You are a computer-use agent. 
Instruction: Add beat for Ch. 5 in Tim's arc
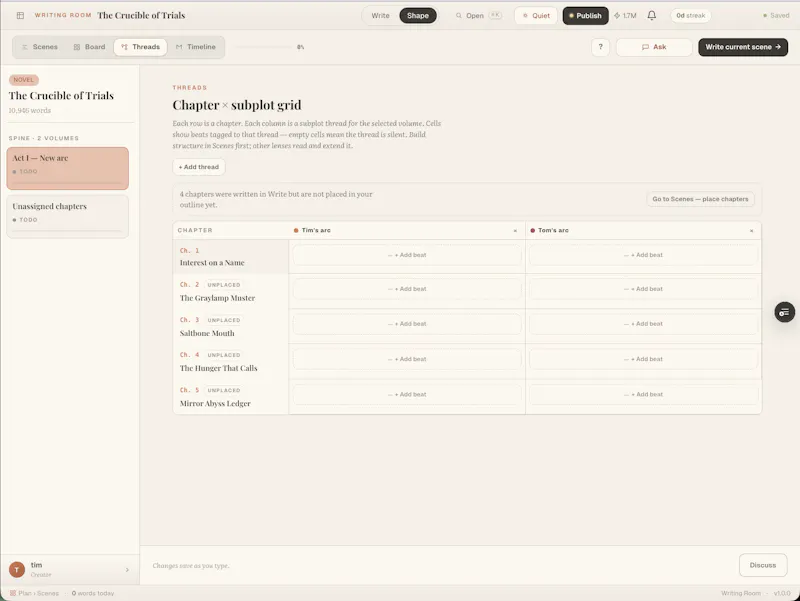point(407,394)
